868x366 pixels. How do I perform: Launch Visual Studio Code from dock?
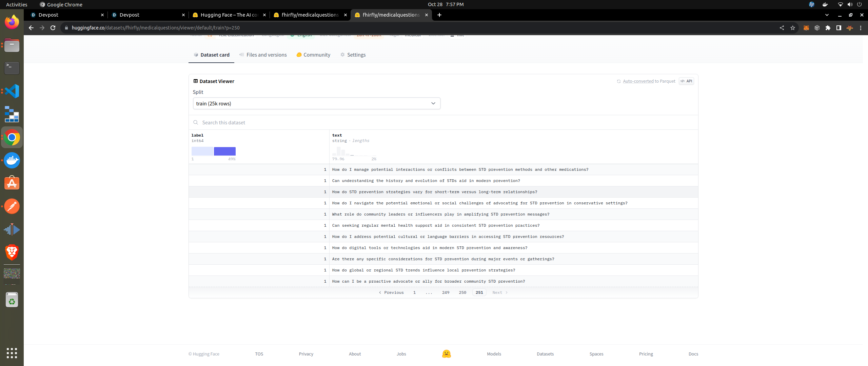(x=12, y=91)
